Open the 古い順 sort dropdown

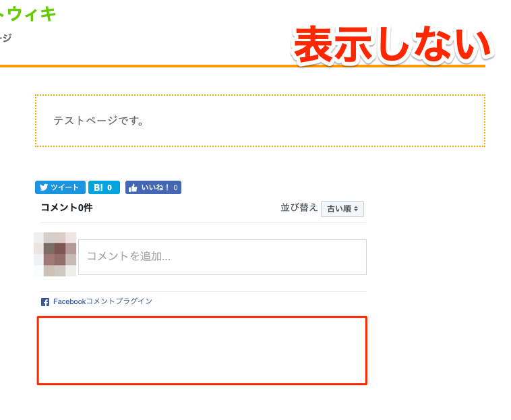pos(342,209)
